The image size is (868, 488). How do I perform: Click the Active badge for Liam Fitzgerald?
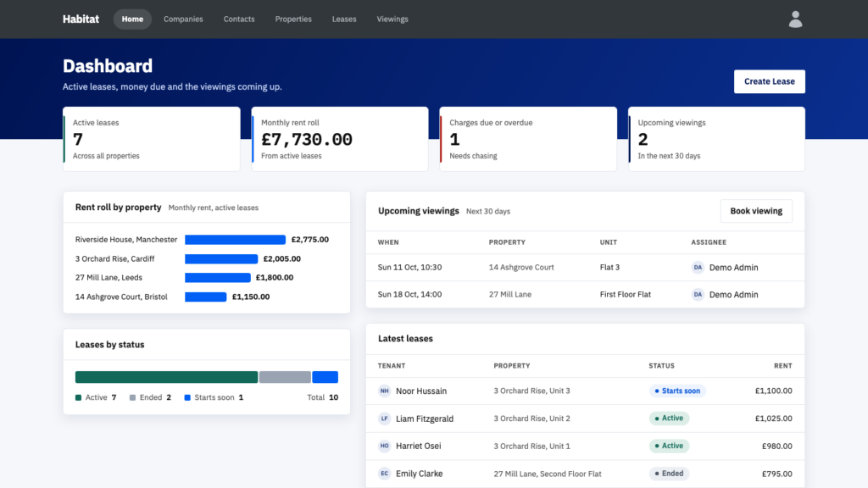(670, 419)
